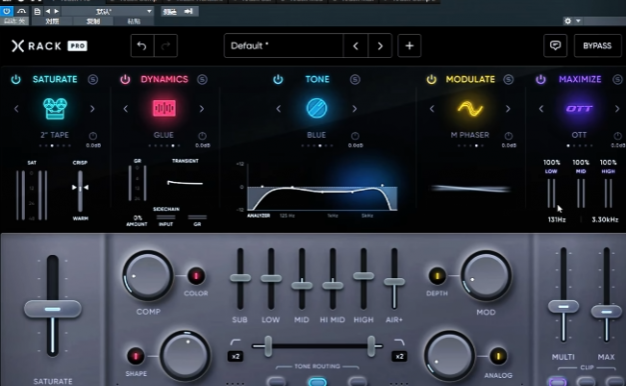Viewport: 626px width, 386px height.
Task: Click the purple Clip button
Action: click(x=557, y=382)
